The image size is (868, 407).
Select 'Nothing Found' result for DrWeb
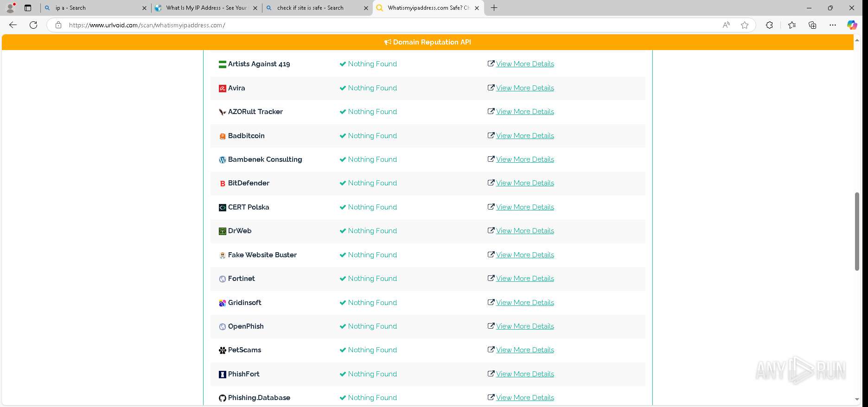[x=372, y=231]
